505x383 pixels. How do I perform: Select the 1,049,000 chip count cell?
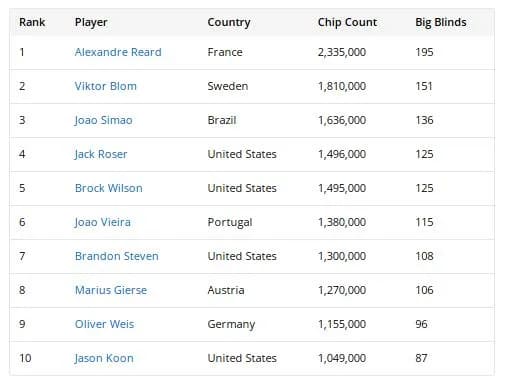pyautogui.click(x=342, y=358)
